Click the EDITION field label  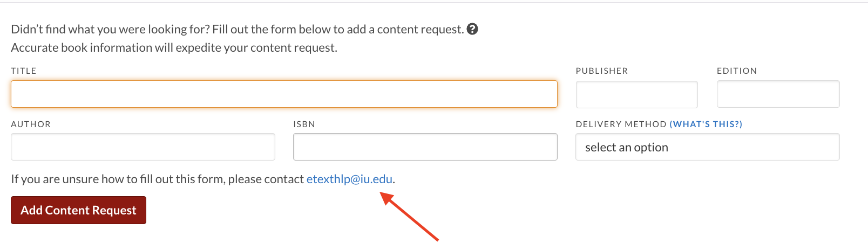[x=737, y=71]
